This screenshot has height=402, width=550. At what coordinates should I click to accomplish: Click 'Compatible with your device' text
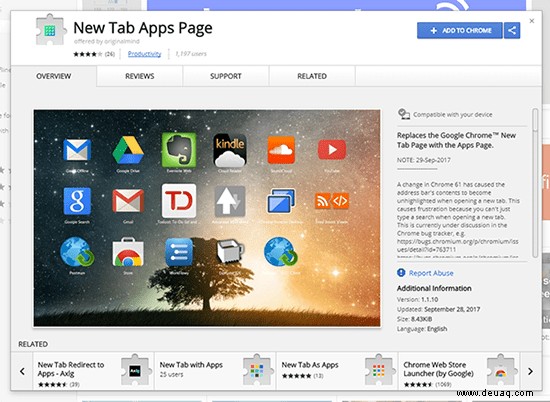pyautogui.click(x=453, y=115)
